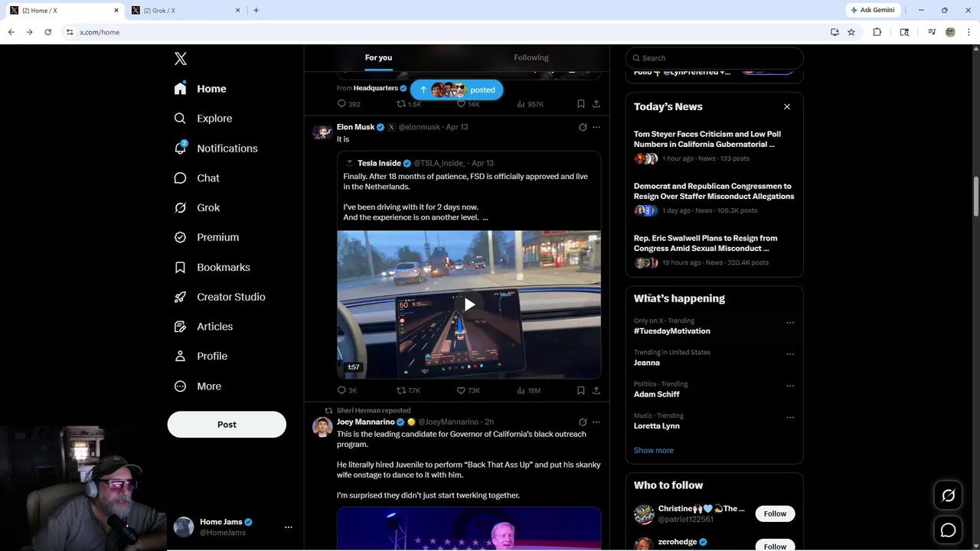This screenshot has width=980, height=551.
Task: Open floating Grok button at bottom right
Action: coord(948,496)
